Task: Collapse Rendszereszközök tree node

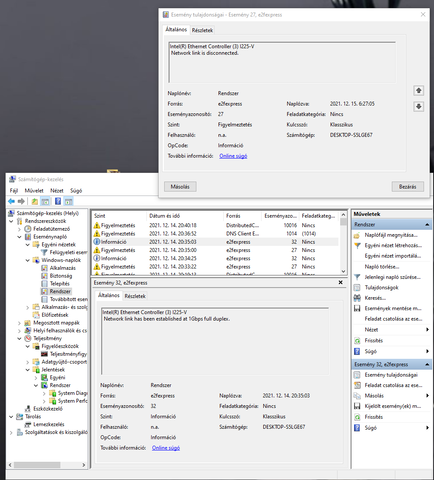Action: coord(12,221)
